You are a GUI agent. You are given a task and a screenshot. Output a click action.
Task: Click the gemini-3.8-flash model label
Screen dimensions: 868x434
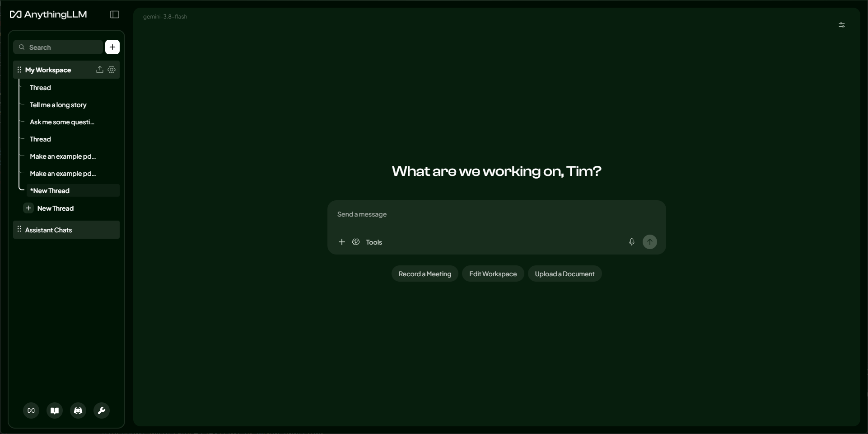pyautogui.click(x=165, y=17)
